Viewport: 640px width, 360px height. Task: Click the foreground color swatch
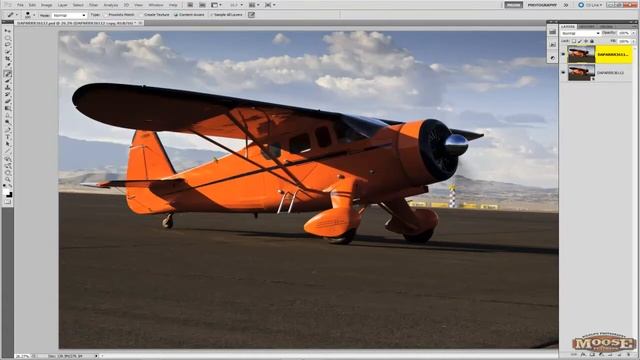coord(7,191)
